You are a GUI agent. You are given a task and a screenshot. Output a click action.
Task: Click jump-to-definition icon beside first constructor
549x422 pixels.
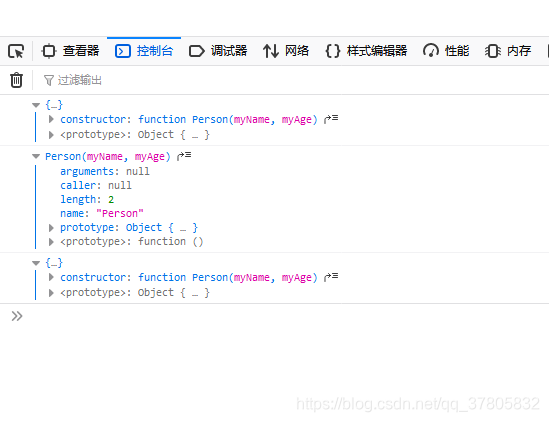tap(331, 119)
